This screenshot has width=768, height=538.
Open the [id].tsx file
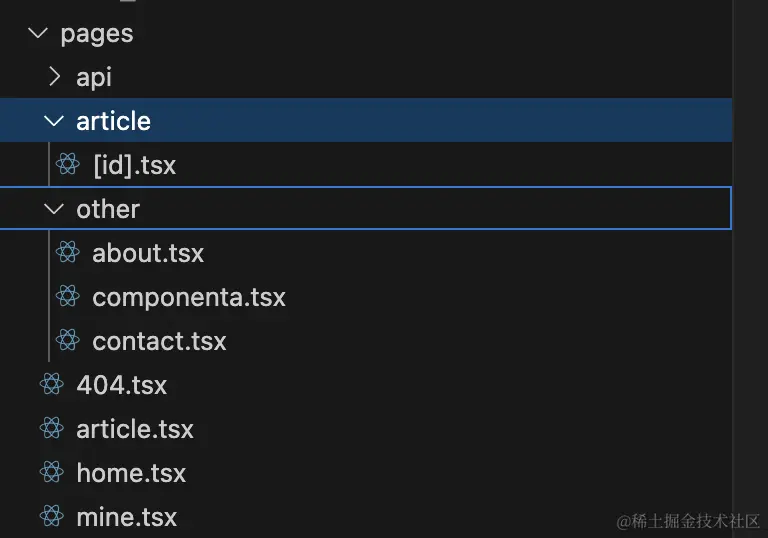[x=134, y=165]
